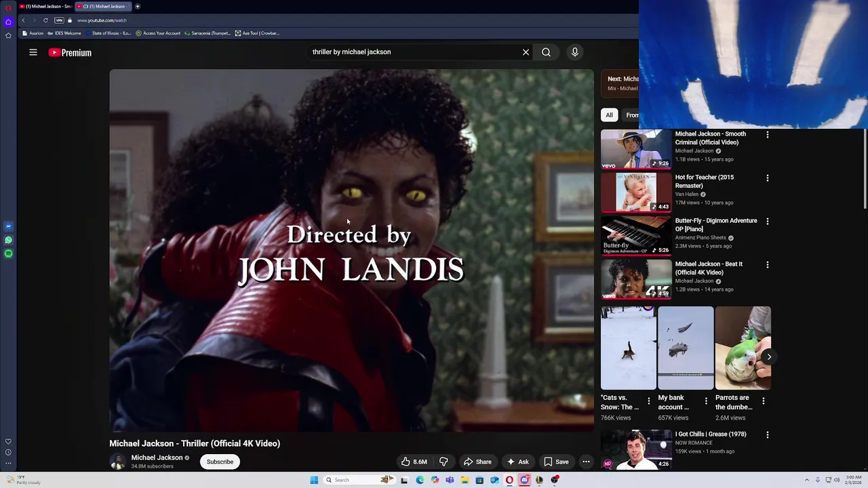Image resolution: width=868 pixels, height=488 pixels.
Task: Reload the page
Action: 45,20
